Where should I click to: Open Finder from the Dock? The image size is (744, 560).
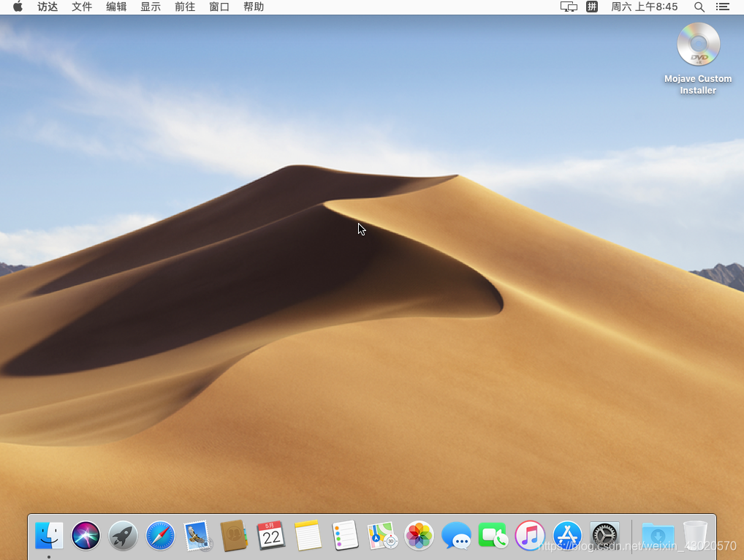coord(49,536)
